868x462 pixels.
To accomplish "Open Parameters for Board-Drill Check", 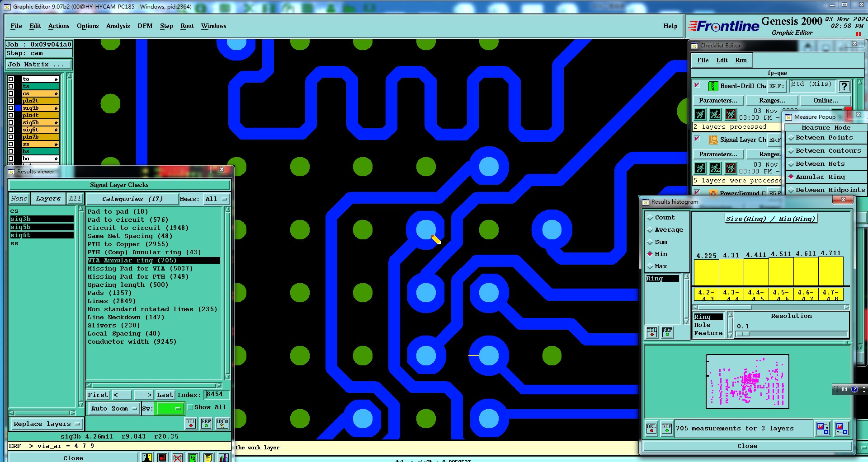I will point(718,100).
